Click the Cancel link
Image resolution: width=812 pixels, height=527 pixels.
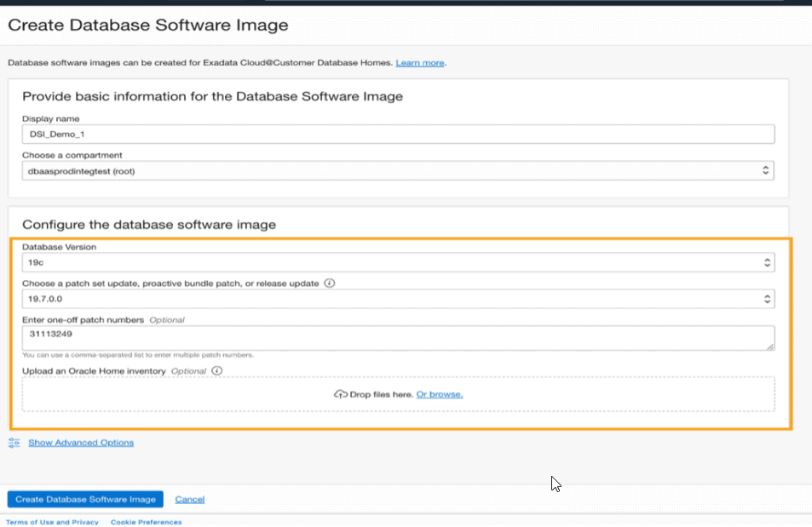[189, 499]
